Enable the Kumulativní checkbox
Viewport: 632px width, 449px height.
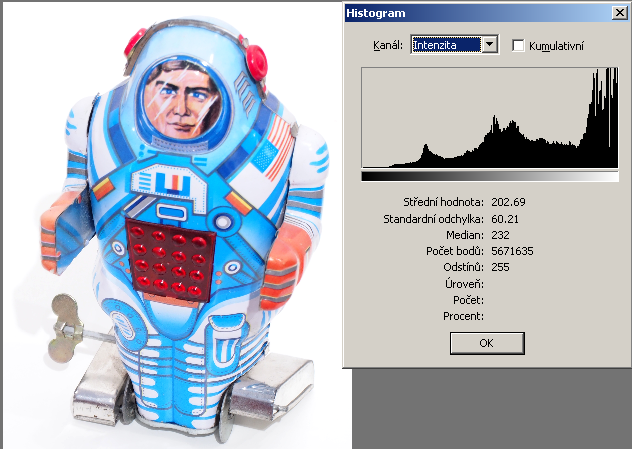[518, 45]
